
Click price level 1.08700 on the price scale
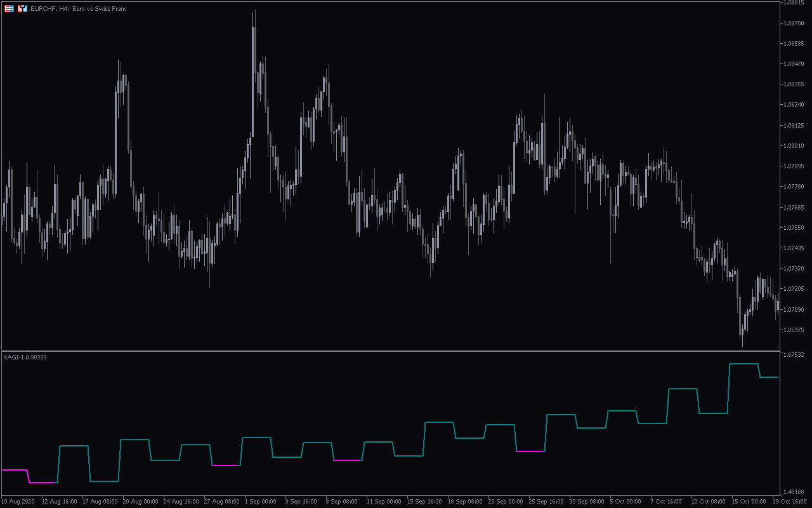794,23
